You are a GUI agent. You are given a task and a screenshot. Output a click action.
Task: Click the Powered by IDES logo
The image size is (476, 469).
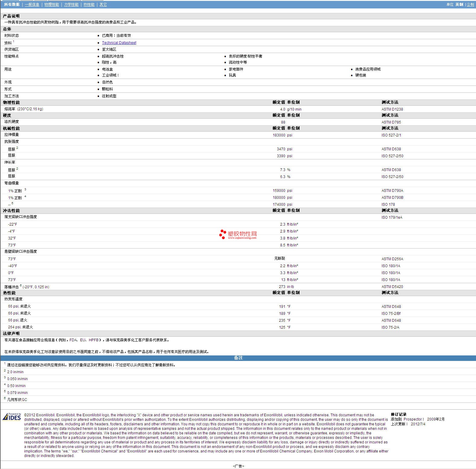pos(12,417)
